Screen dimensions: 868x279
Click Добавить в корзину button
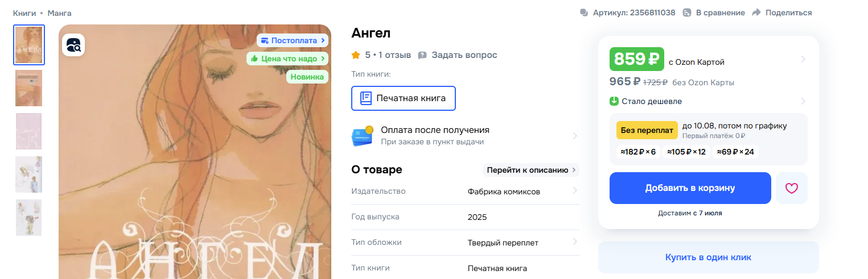[x=690, y=188]
